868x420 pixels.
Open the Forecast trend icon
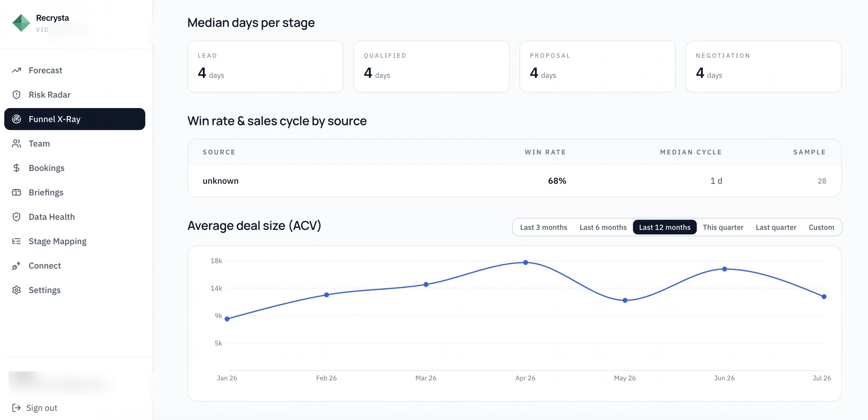pyautogui.click(x=16, y=70)
